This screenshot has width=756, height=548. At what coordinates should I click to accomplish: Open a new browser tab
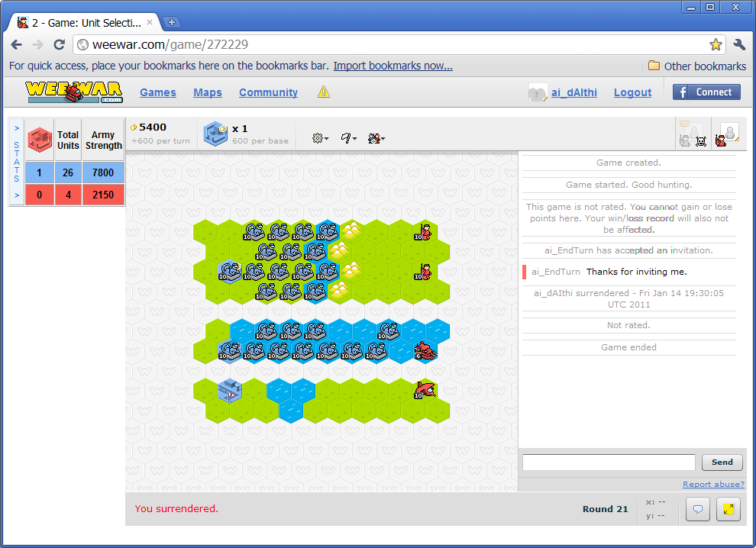point(171,22)
